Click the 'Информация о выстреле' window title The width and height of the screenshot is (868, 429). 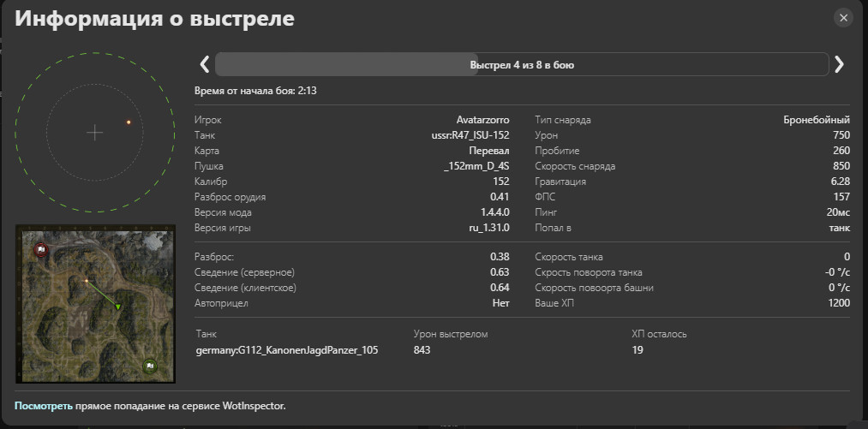click(x=154, y=20)
